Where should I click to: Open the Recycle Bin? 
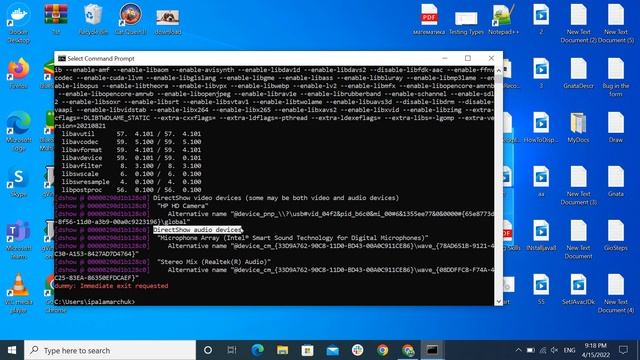coord(93,20)
